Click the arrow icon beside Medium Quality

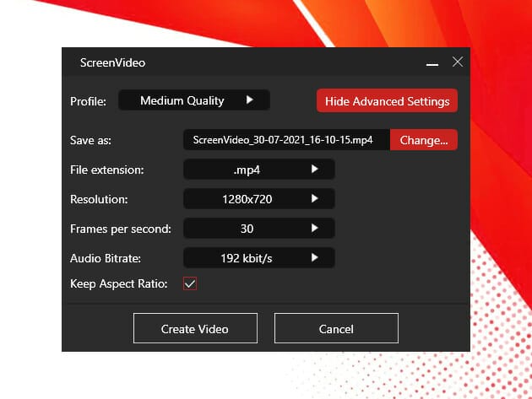pyautogui.click(x=249, y=100)
